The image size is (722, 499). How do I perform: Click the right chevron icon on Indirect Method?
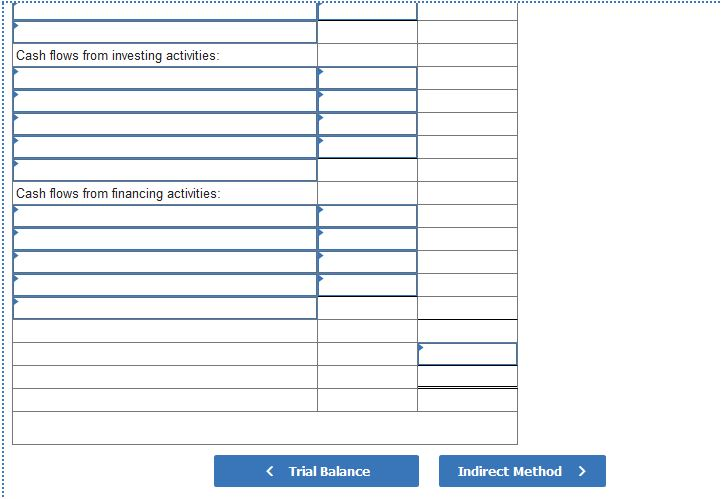pyautogui.click(x=582, y=471)
